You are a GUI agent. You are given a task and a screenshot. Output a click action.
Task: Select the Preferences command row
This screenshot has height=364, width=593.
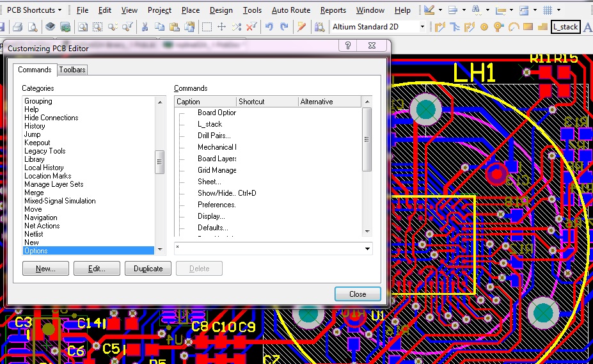[268, 204]
